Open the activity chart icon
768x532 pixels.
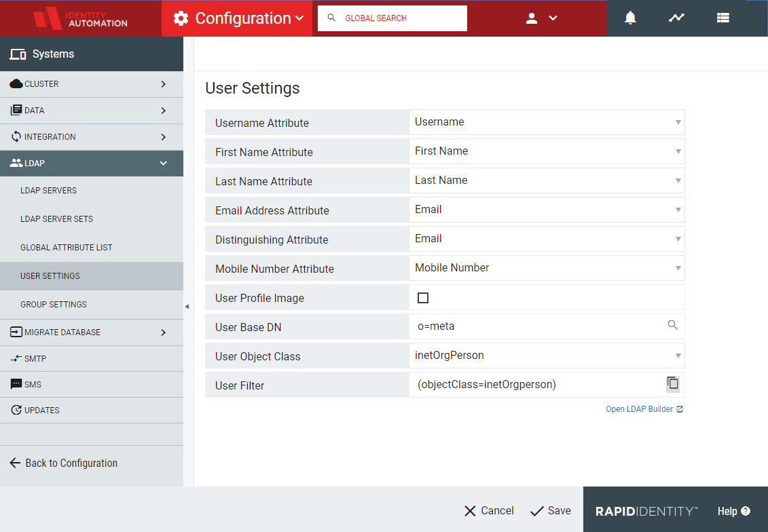click(676, 18)
